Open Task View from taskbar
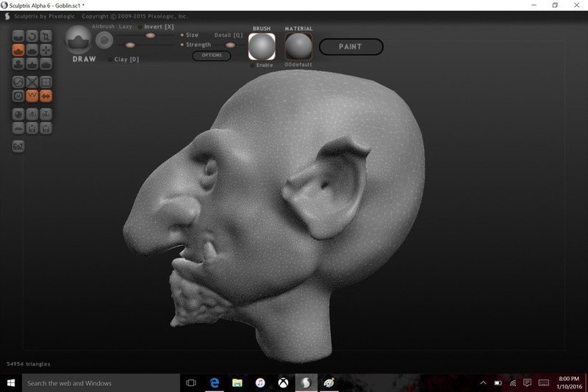Screen dimensions: 588x392 pos(191,383)
